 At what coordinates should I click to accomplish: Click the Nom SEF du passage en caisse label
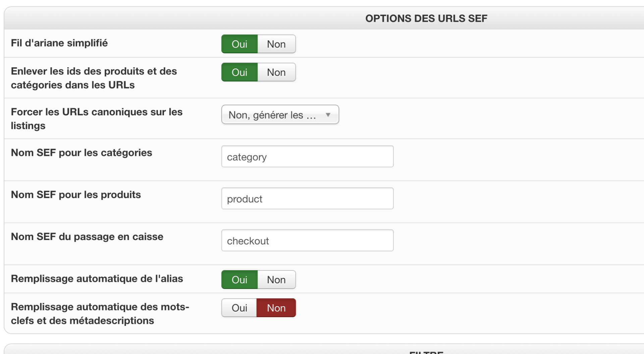point(87,237)
